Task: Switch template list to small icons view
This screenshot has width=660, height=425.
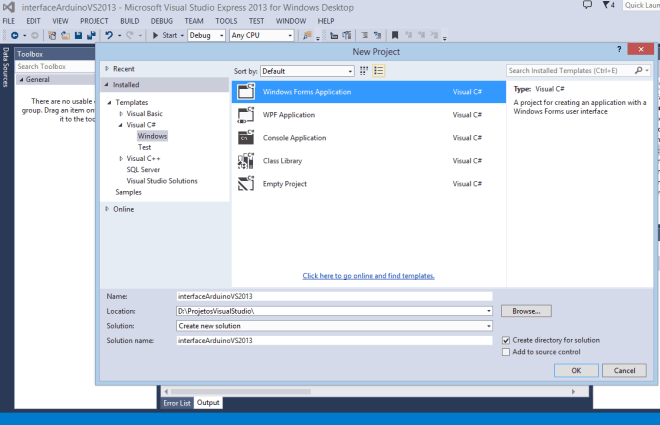Action: point(365,71)
